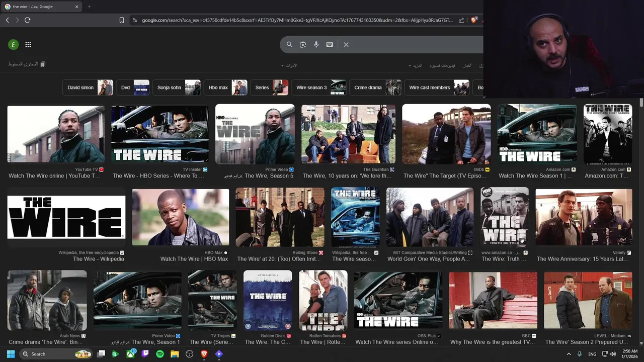Click the browser Back arrow
This screenshot has width=644, height=362.
(7, 20)
